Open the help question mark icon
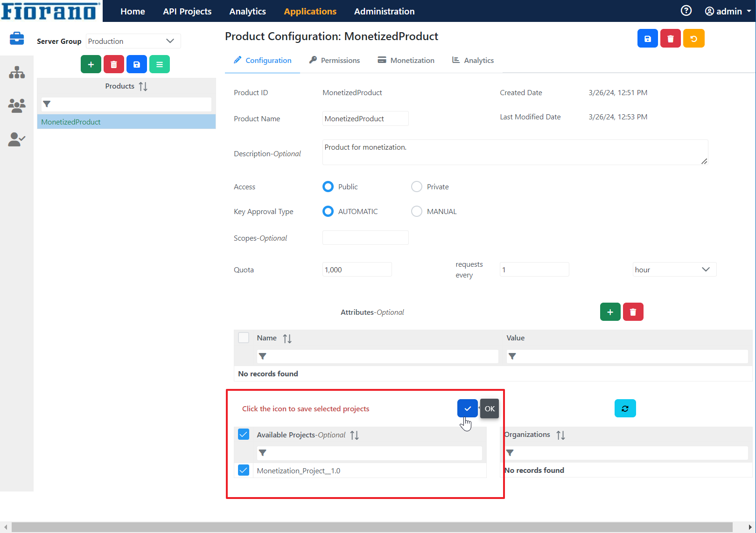 (x=686, y=11)
